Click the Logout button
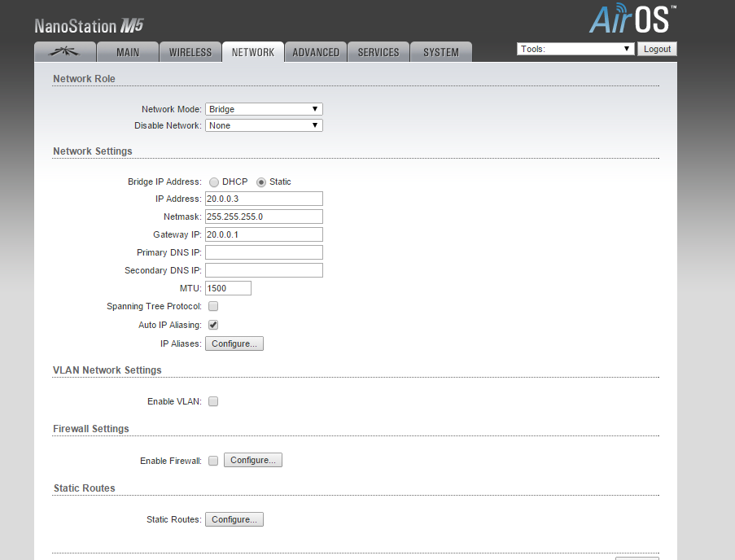The height and width of the screenshot is (560, 735). [657, 49]
